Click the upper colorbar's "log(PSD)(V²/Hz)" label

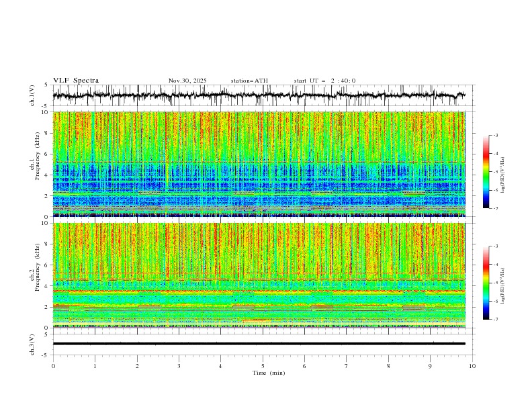click(x=504, y=175)
